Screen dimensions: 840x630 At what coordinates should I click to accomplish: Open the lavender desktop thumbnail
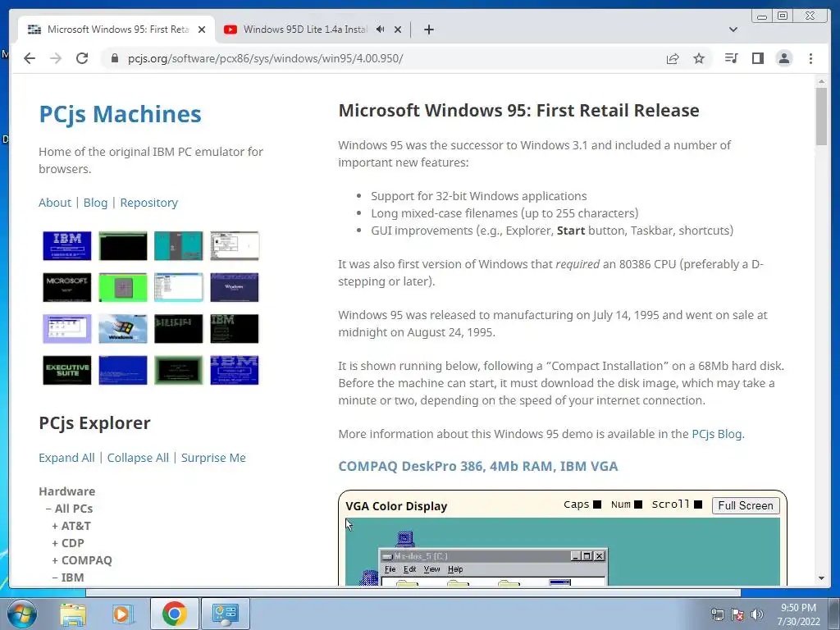pyautogui.click(x=67, y=328)
